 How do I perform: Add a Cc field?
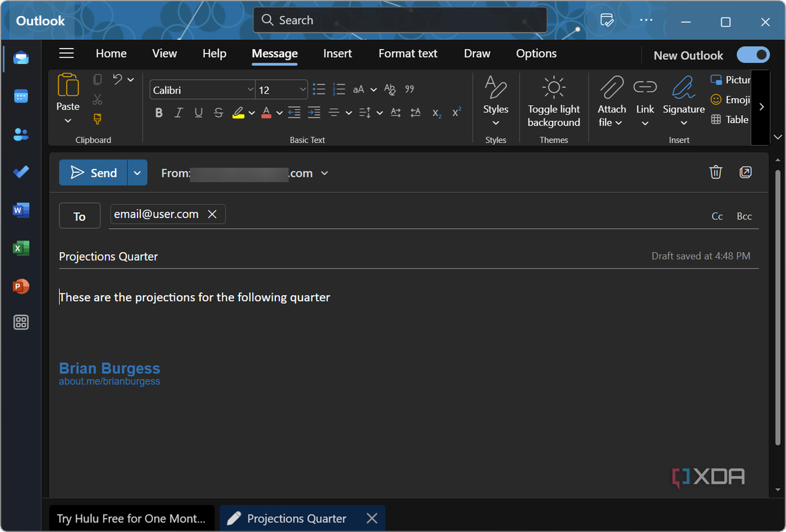[x=717, y=216]
